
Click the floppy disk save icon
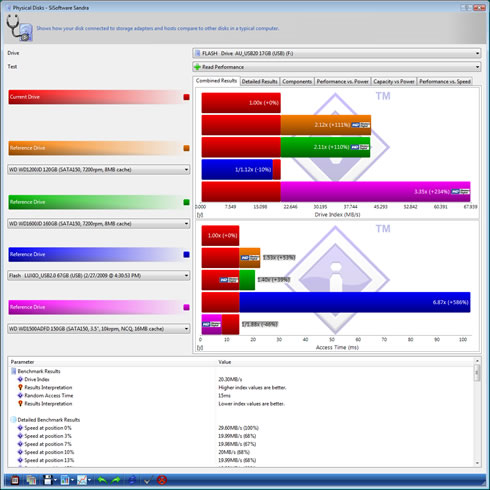(x=48, y=480)
